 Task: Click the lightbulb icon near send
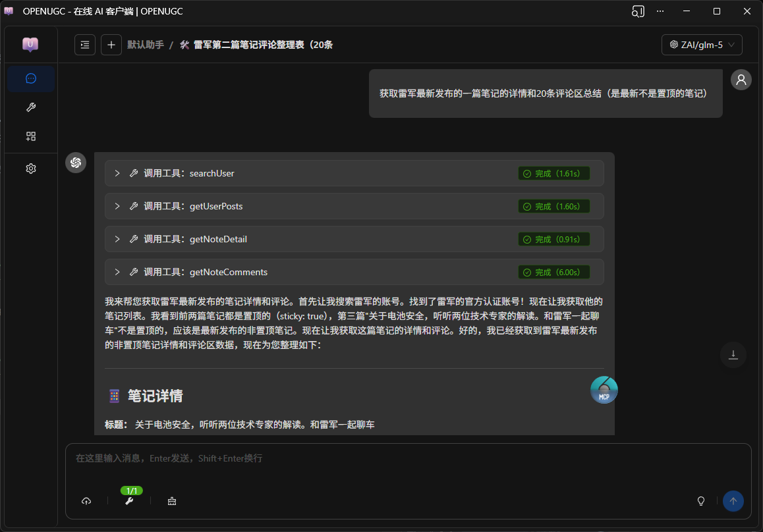(x=700, y=501)
